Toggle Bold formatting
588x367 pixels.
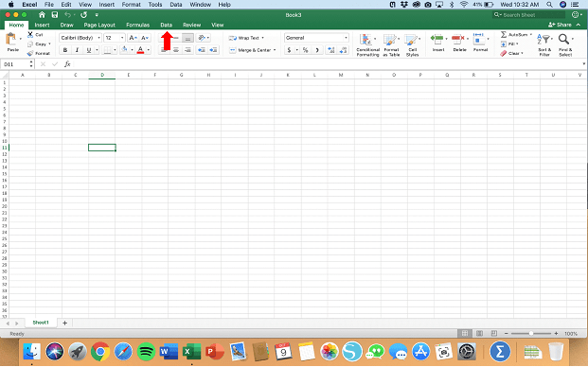pos(65,50)
